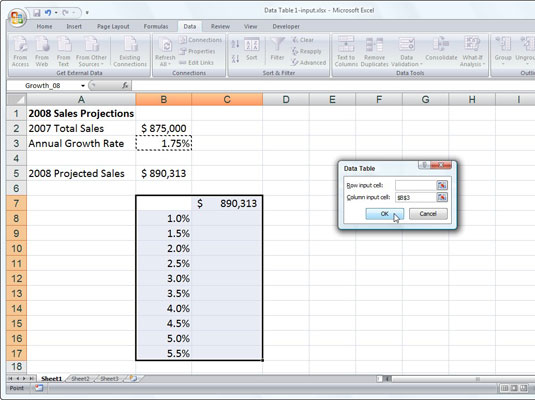This screenshot has width=535, height=400.
Task: Switch to Normal view in status bar
Action: click(505, 388)
